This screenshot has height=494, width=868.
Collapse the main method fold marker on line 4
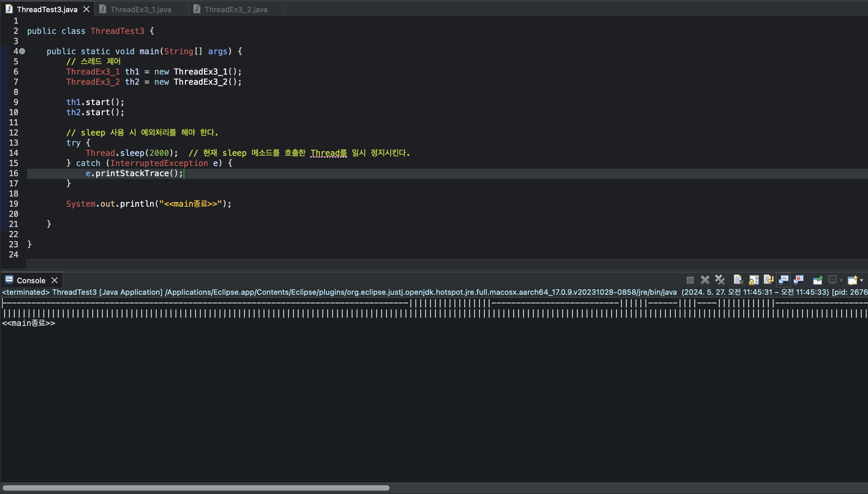[22, 51]
